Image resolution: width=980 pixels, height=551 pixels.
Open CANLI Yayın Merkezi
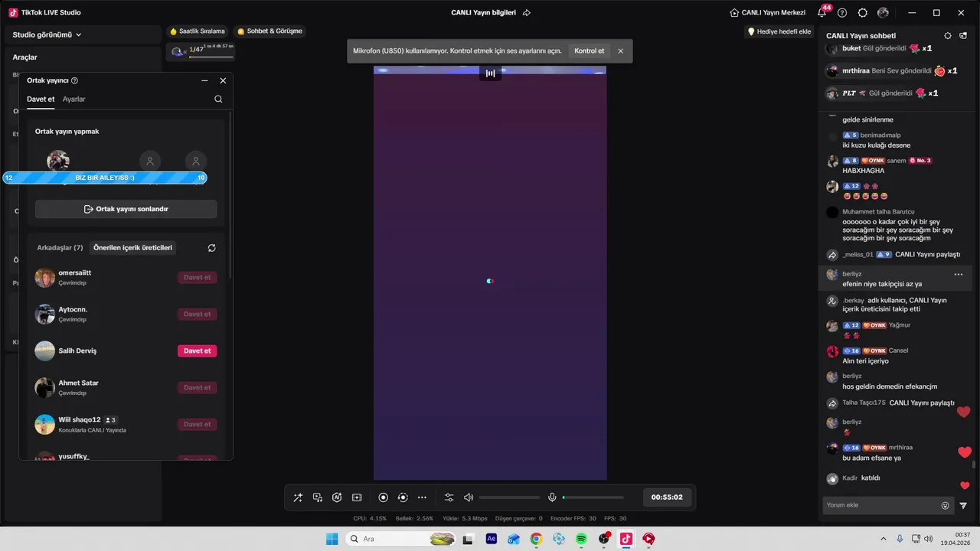(x=768, y=13)
